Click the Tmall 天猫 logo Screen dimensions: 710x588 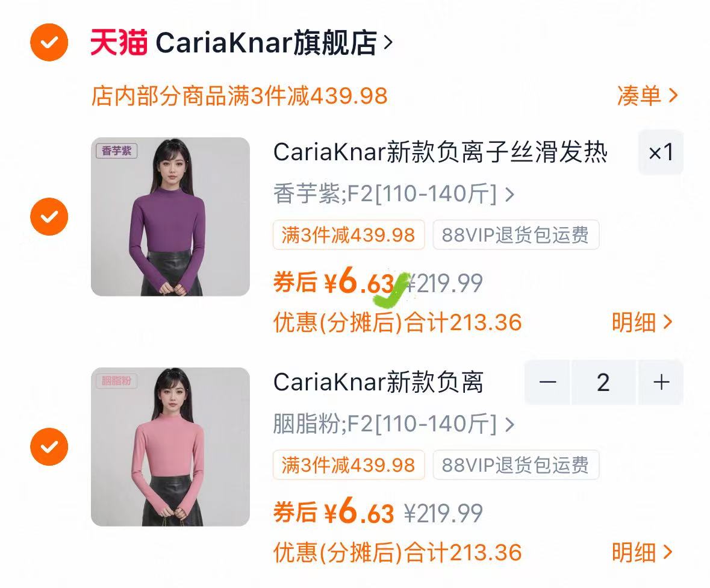click(x=119, y=42)
